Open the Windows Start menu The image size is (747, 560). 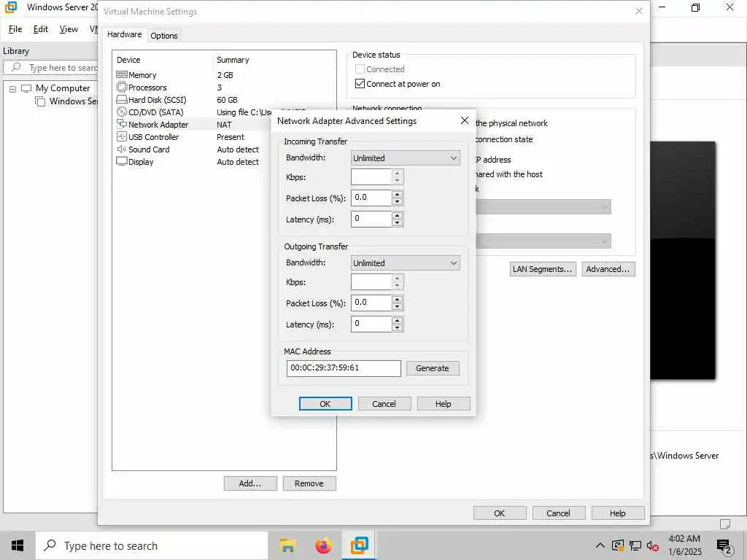point(18,545)
